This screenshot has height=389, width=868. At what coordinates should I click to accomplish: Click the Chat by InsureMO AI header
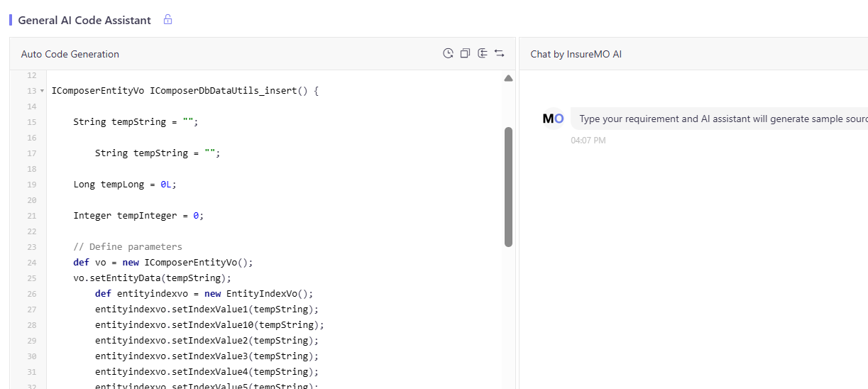(x=576, y=54)
